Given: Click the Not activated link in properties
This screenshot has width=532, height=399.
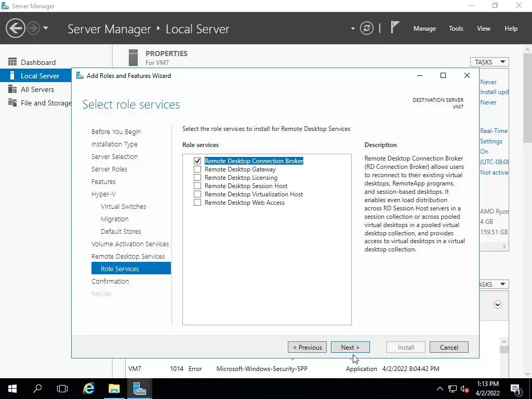Looking at the screenshot, I should [x=494, y=172].
